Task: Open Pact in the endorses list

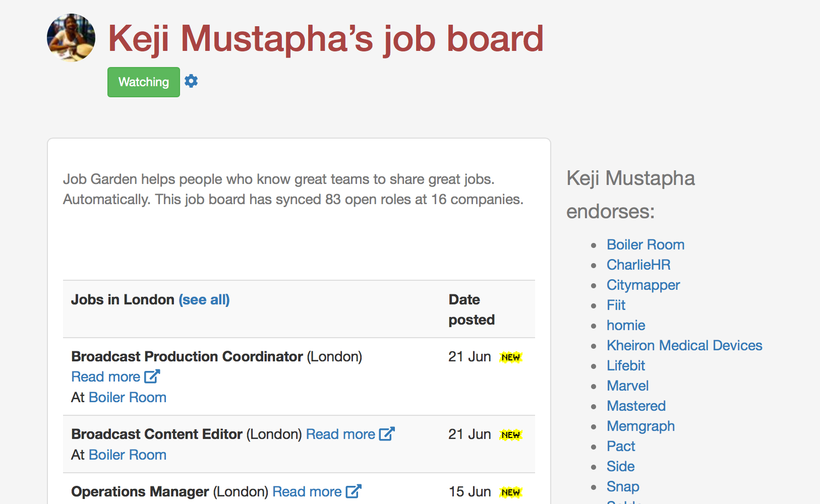Action: (x=621, y=447)
